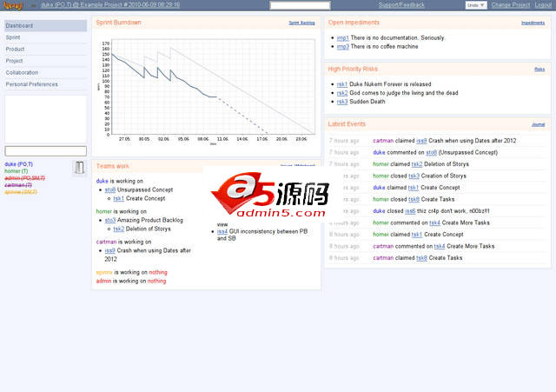
Task: Click the top bar search field
Action: tap(300, 5)
